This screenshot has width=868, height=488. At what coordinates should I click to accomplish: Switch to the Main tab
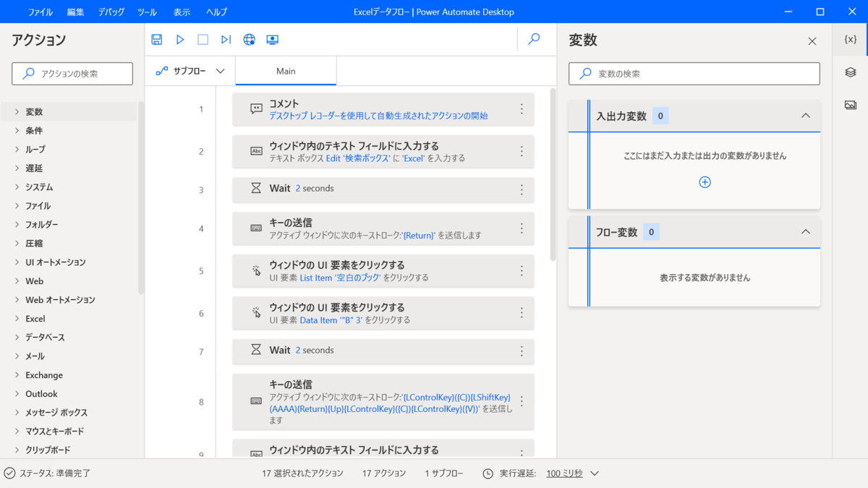286,71
